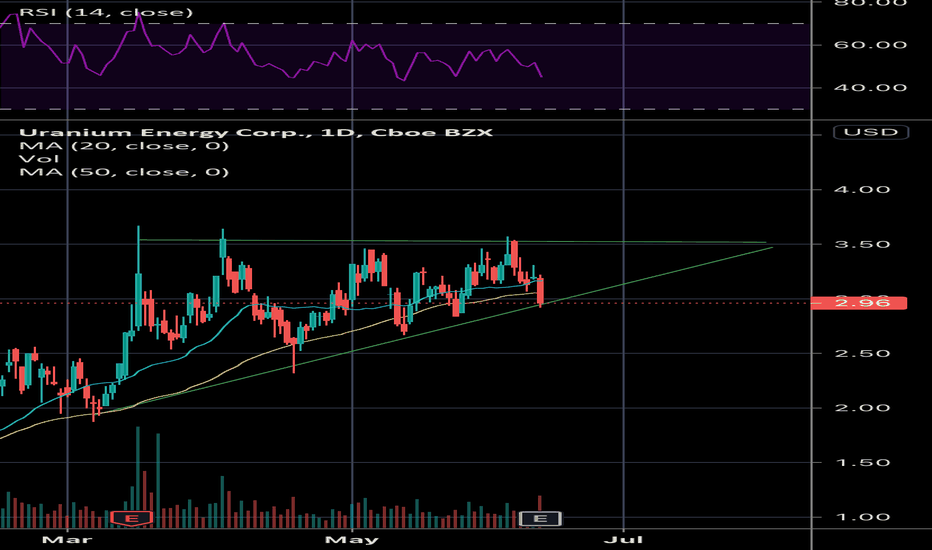Click the 4.00 price axis label
Viewport: 932px width, 550px height.
[x=862, y=190]
